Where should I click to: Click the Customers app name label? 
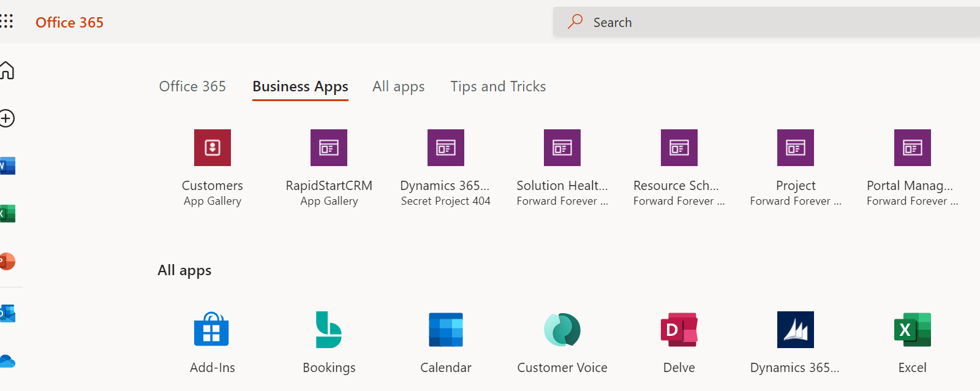tap(213, 186)
